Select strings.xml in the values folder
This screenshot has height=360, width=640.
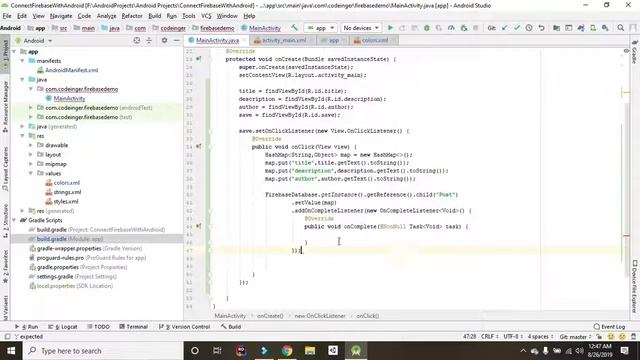pos(67,192)
